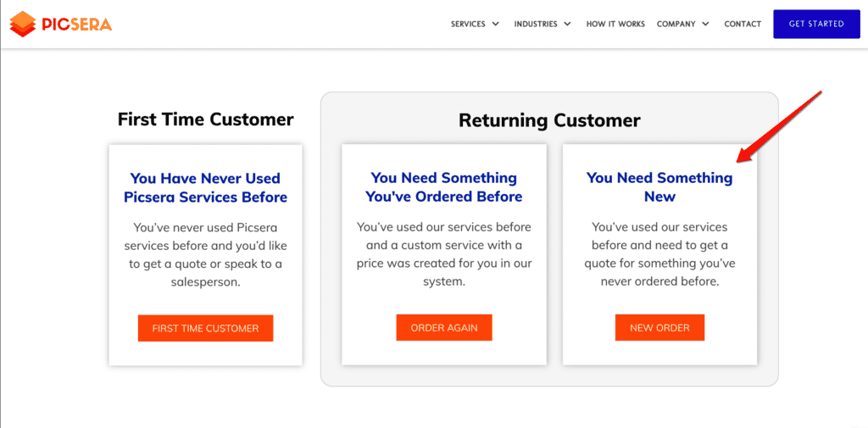Expand the Industries dropdown chevron

pos(567,24)
